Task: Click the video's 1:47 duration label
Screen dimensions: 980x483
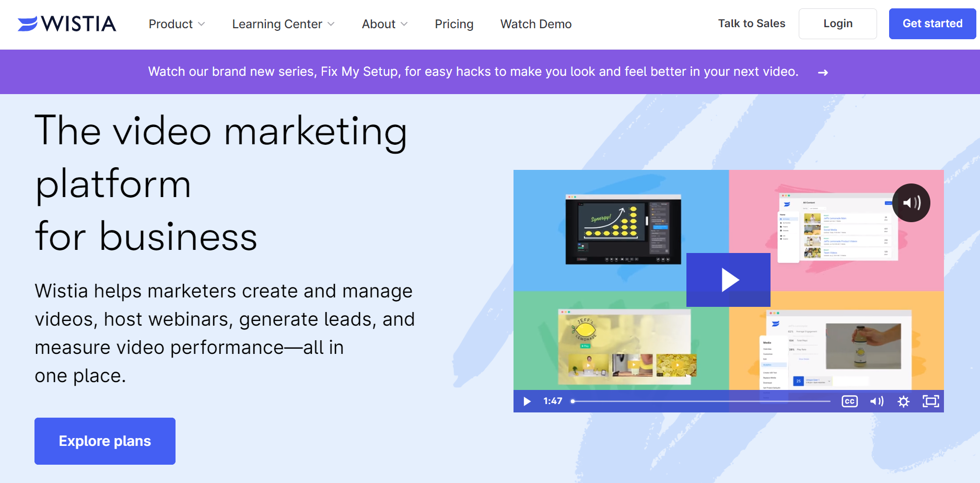Action: [x=553, y=401]
